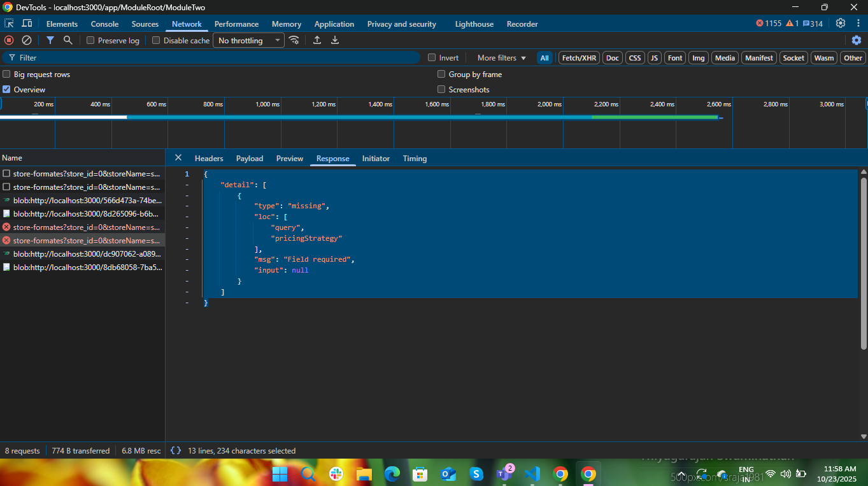Image resolution: width=868 pixels, height=486 pixels.
Task: Expand the More filters dropdown
Action: tap(502, 58)
